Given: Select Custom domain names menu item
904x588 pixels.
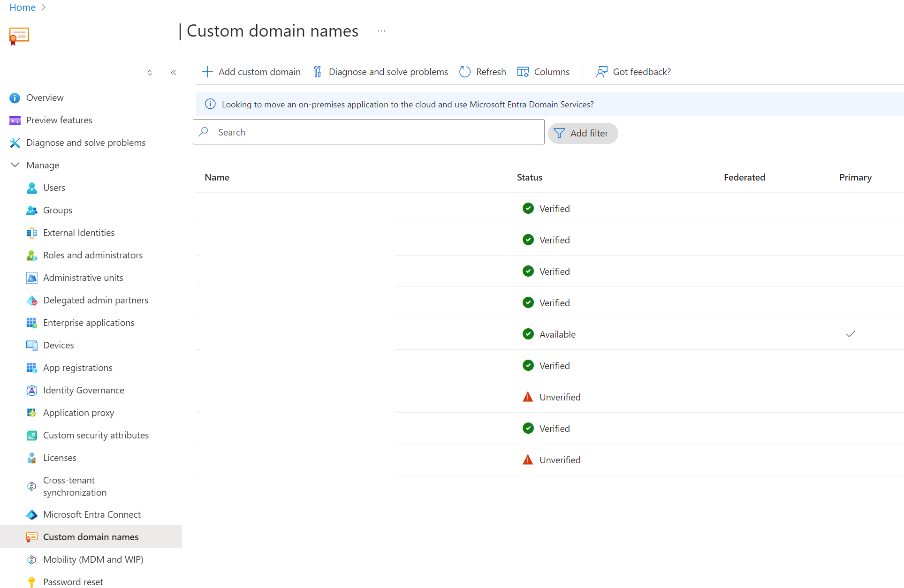Looking at the screenshot, I should point(91,537).
